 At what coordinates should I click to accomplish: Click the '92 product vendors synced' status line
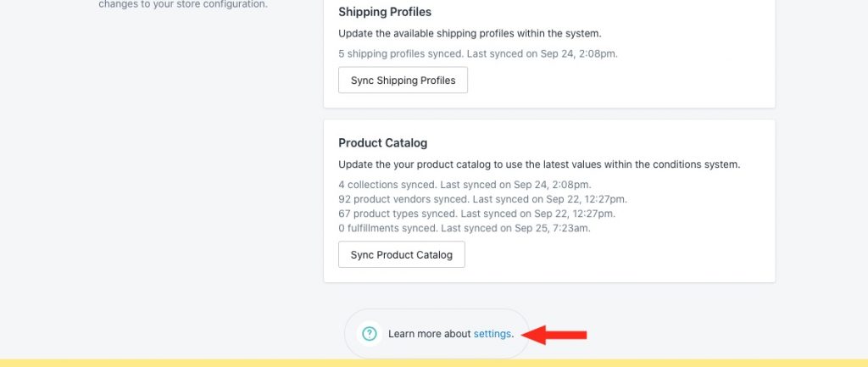[482, 198]
